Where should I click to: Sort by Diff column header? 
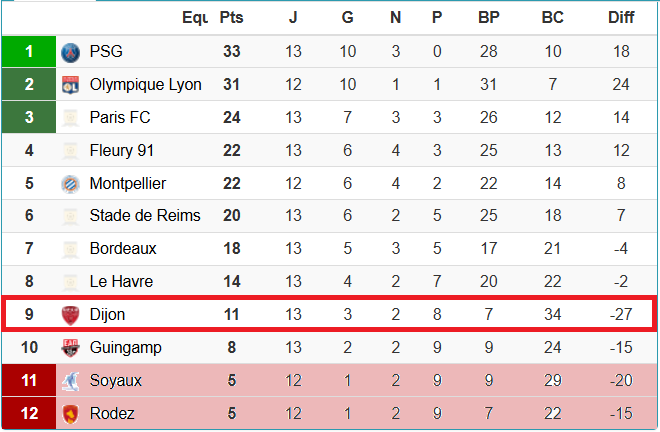tap(621, 18)
